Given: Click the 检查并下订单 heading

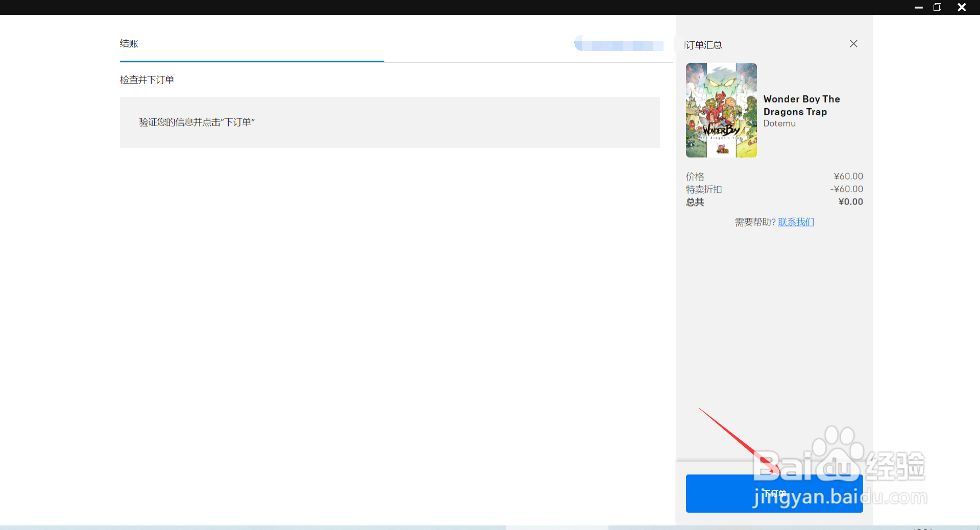Looking at the screenshot, I should pos(147,80).
